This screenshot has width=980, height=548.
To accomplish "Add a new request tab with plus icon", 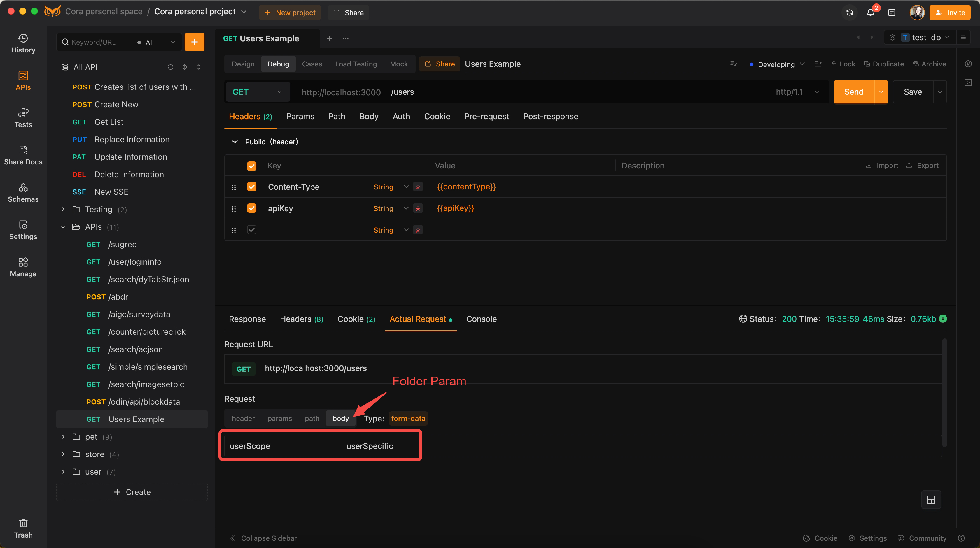I will point(329,38).
